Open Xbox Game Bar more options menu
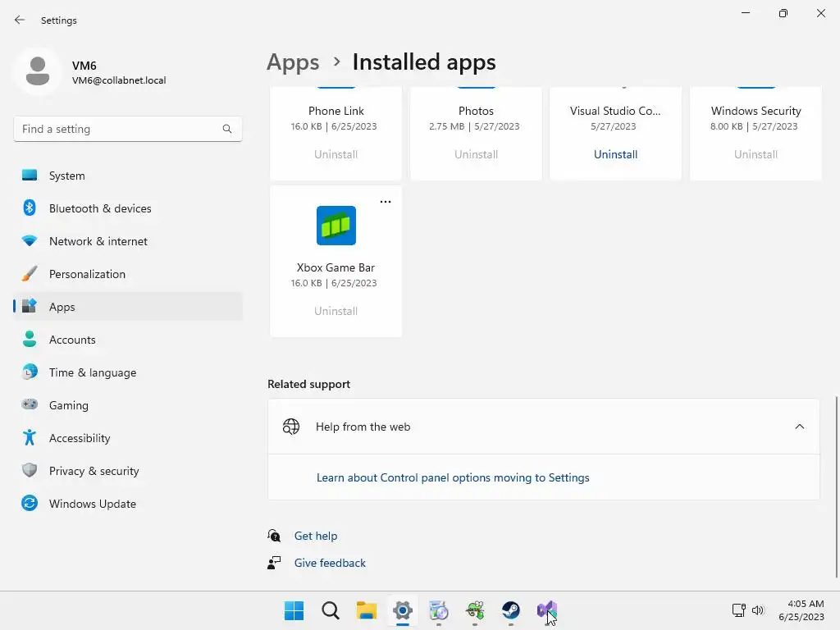Image resolution: width=840 pixels, height=630 pixels. pos(386,202)
